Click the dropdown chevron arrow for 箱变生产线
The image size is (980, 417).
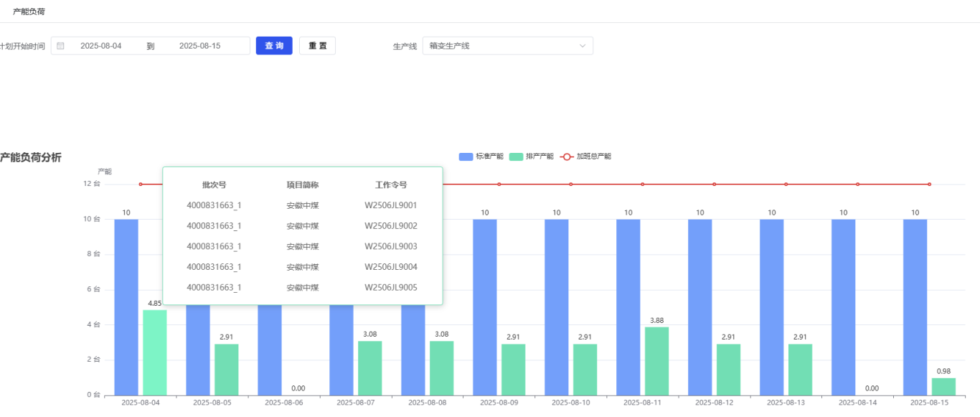[583, 46]
